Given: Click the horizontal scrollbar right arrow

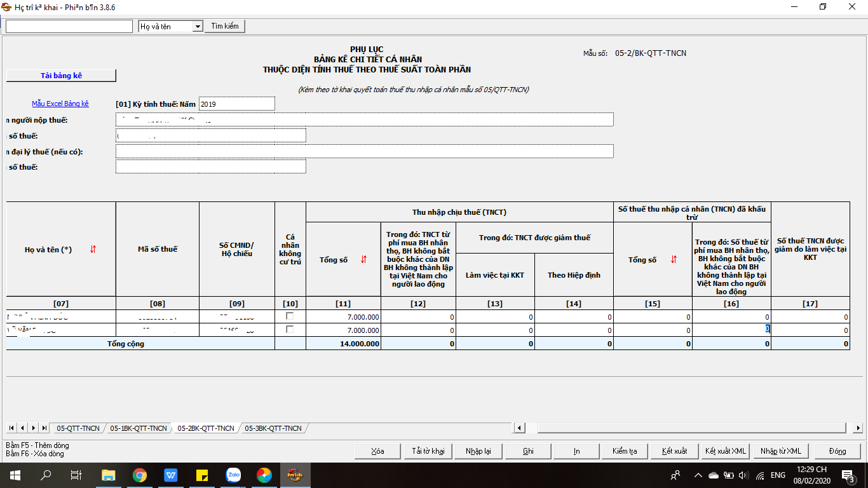Looking at the screenshot, I should 857,428.
